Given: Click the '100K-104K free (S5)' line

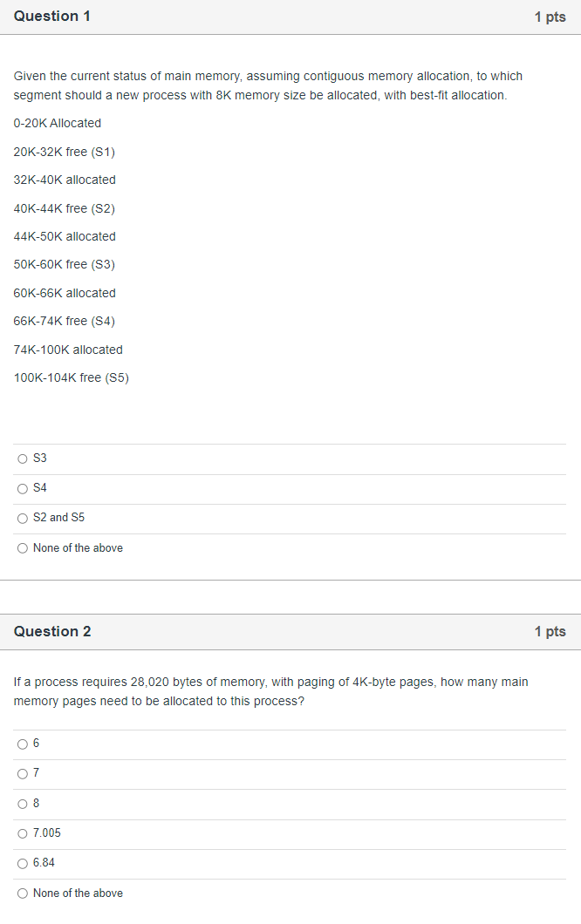Looking at the screenshot, I should (x=71, y=377).
